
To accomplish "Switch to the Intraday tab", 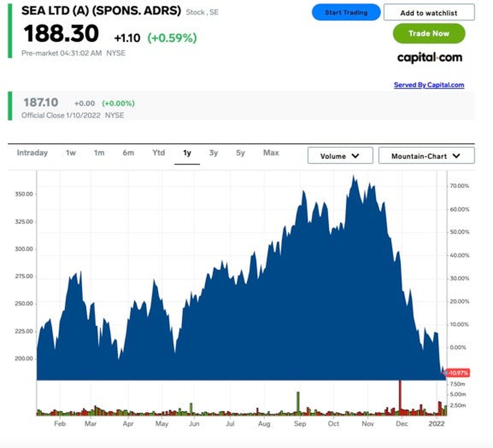I will (32, 153).
